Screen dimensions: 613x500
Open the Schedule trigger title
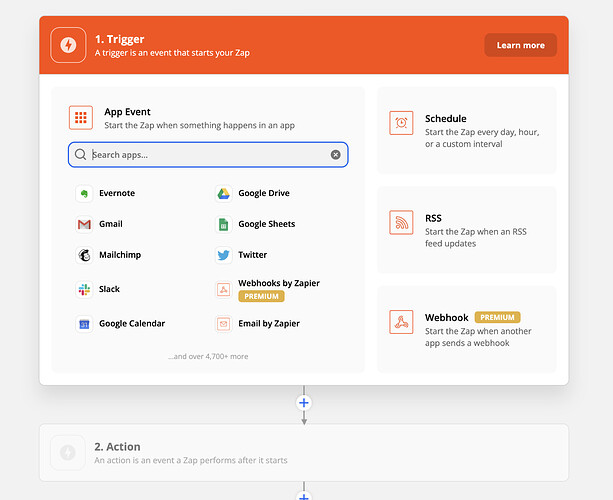[x=446, y=118]
